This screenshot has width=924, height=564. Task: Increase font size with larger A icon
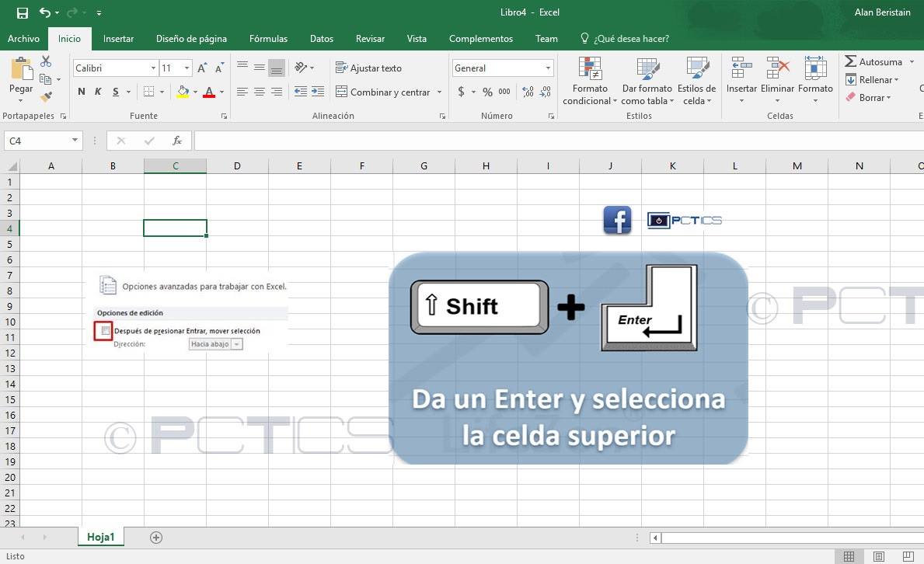coord(202,68)
